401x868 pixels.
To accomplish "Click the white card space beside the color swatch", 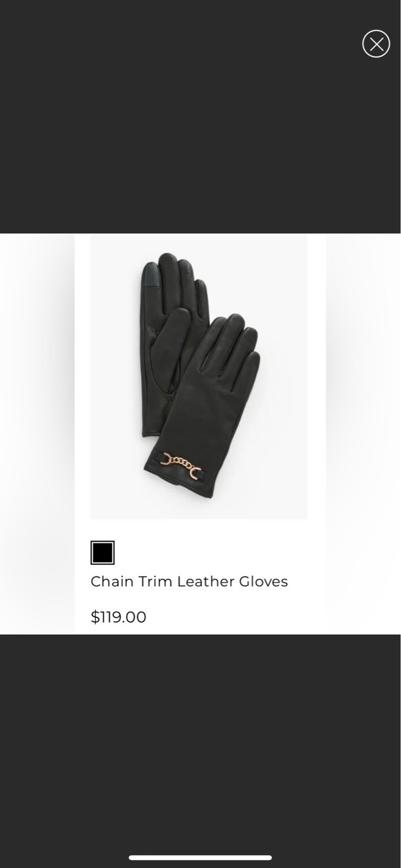I will pos(217,553).
